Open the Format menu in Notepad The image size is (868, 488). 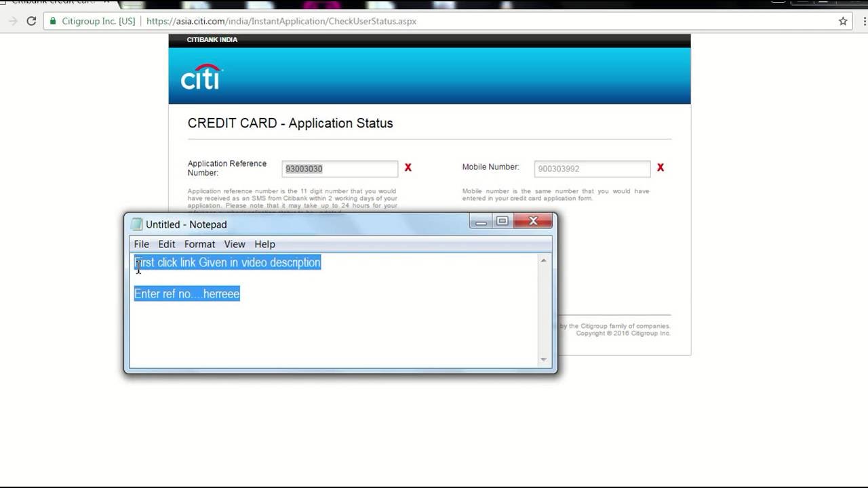[x=199, y=244]
